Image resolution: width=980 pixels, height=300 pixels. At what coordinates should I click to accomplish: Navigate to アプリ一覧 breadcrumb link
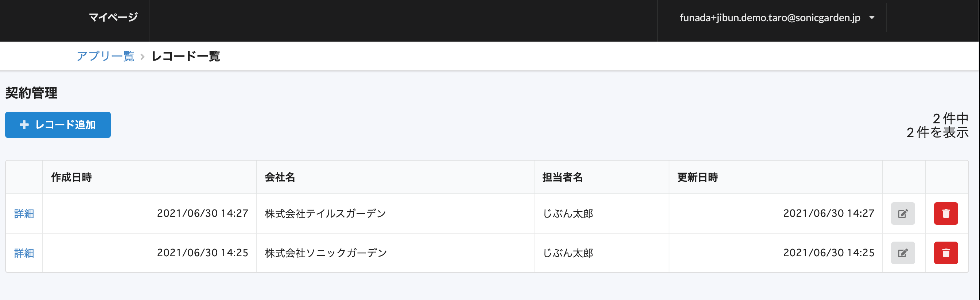coord(105,56)
